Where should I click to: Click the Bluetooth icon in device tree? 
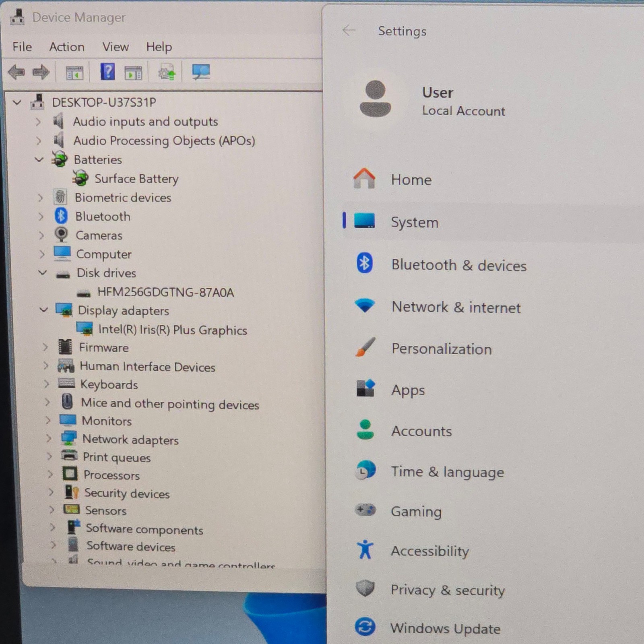pos(61,216)
